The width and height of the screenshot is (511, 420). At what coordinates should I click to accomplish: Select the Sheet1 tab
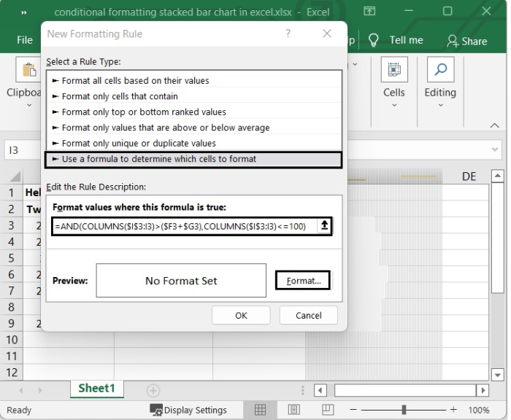point(96,389)
